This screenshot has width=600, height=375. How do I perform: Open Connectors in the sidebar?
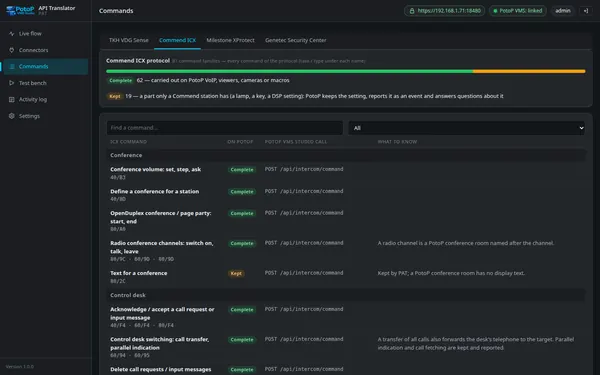point(46,50)
